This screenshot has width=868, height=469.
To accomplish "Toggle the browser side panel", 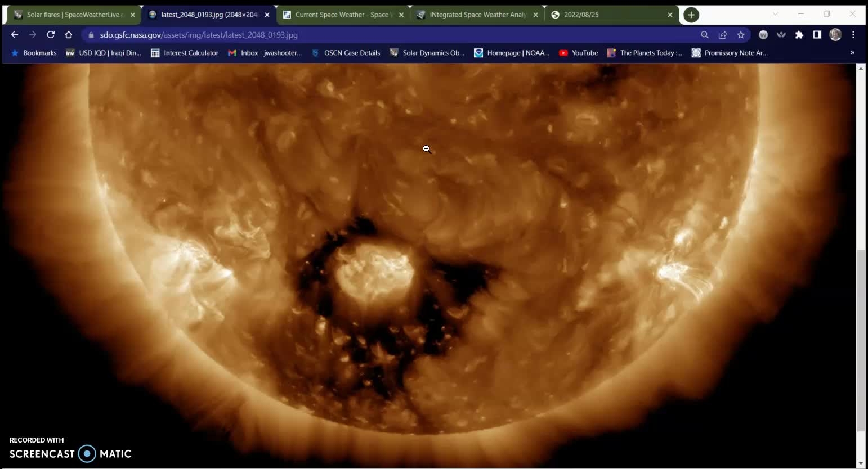I will tap(817, 35).
